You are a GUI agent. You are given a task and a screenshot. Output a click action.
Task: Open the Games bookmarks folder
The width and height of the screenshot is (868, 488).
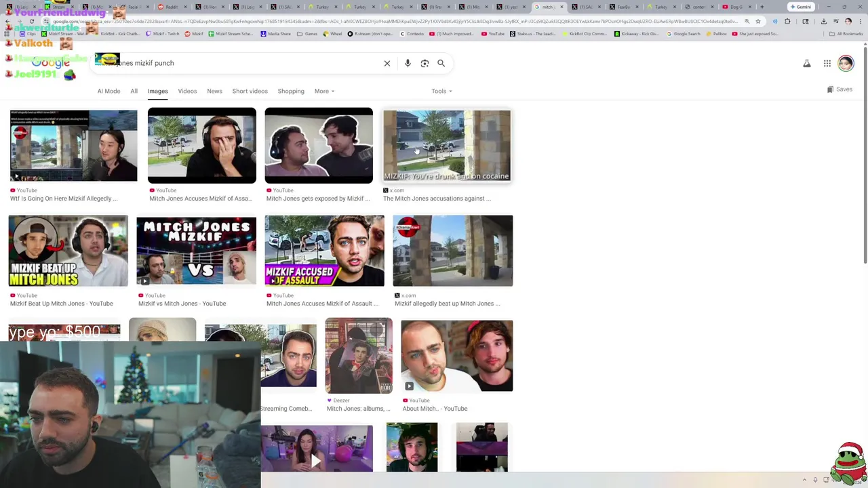pyautogui.click(x=307, y=34)
